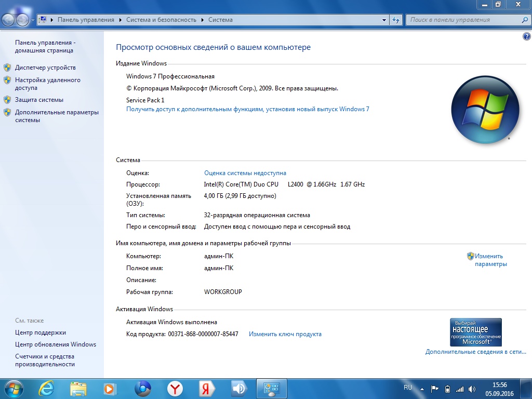Show hidden tray icons with the up arrow
The height and width of the screenshot is (399, 532).
422,389
